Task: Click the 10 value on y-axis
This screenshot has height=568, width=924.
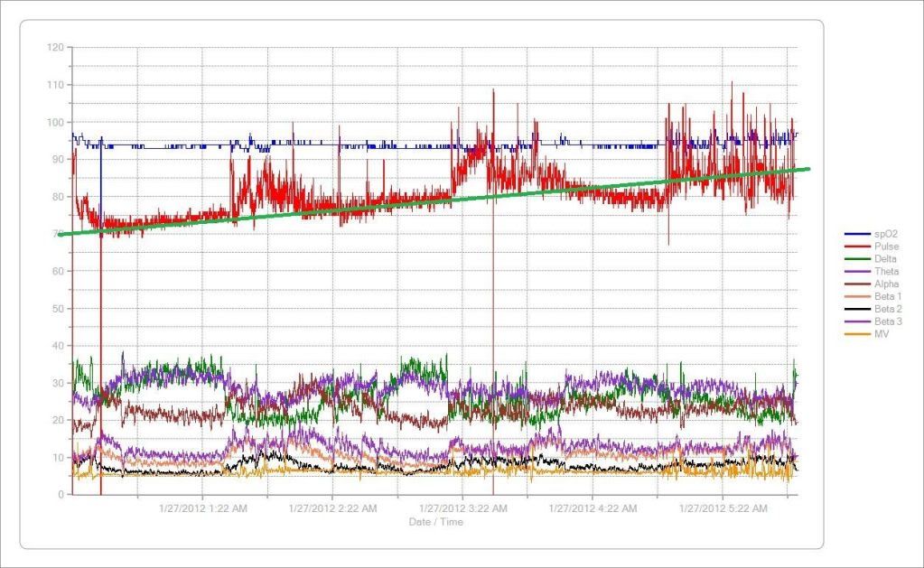Action: (58, 458)
